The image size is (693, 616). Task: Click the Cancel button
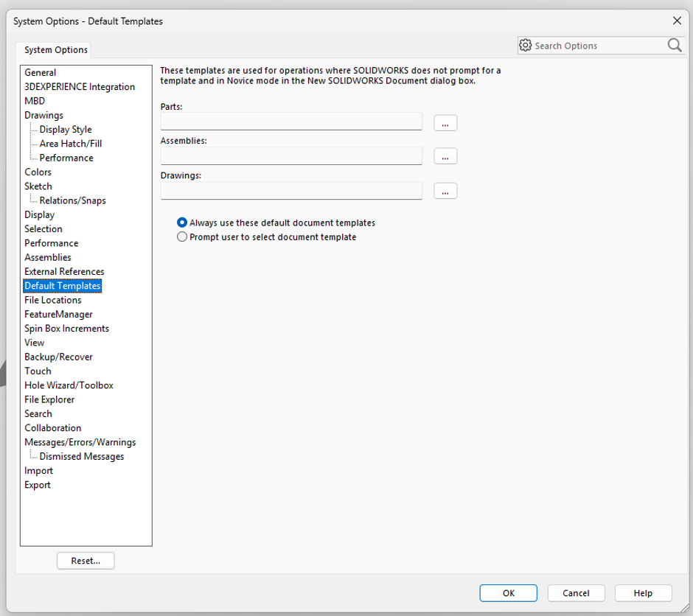point(576,593)
